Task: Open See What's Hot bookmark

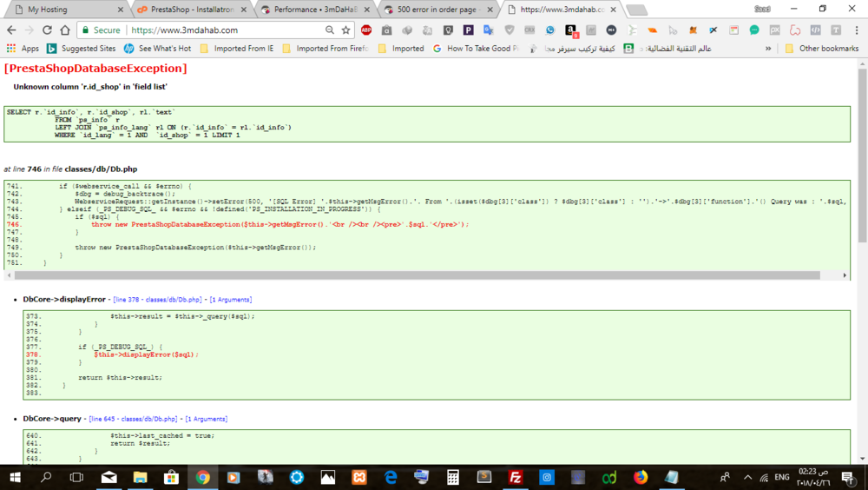Action: point(157,49)
